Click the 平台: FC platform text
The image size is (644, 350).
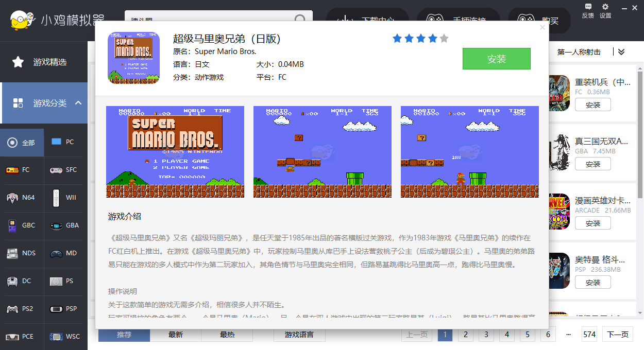[272, 77]
